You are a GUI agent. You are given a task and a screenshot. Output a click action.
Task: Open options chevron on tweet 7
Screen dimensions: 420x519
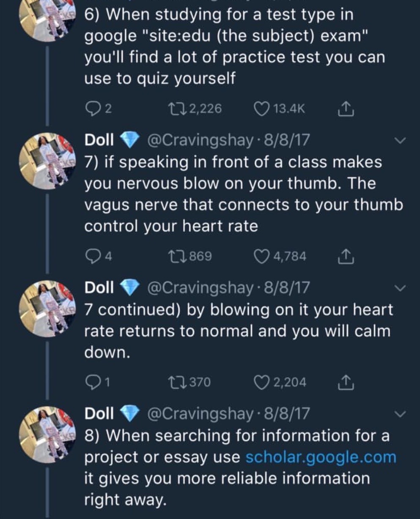tap(401, 141)
